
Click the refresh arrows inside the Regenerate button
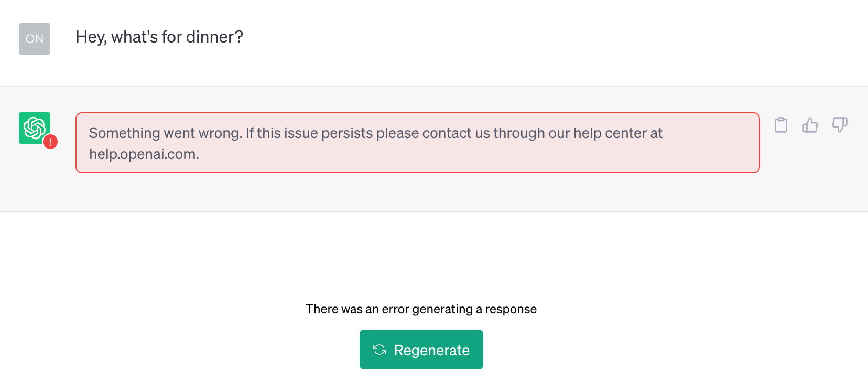tap(379, 349)
